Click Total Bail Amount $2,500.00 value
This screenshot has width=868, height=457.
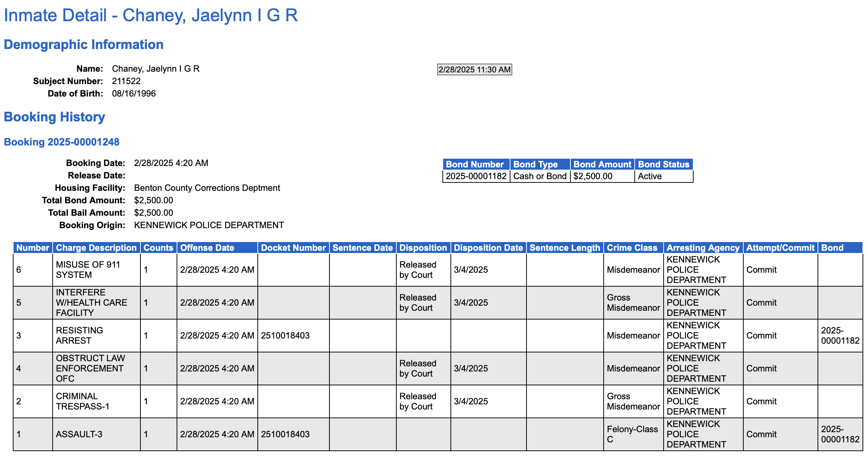point(154,213)
